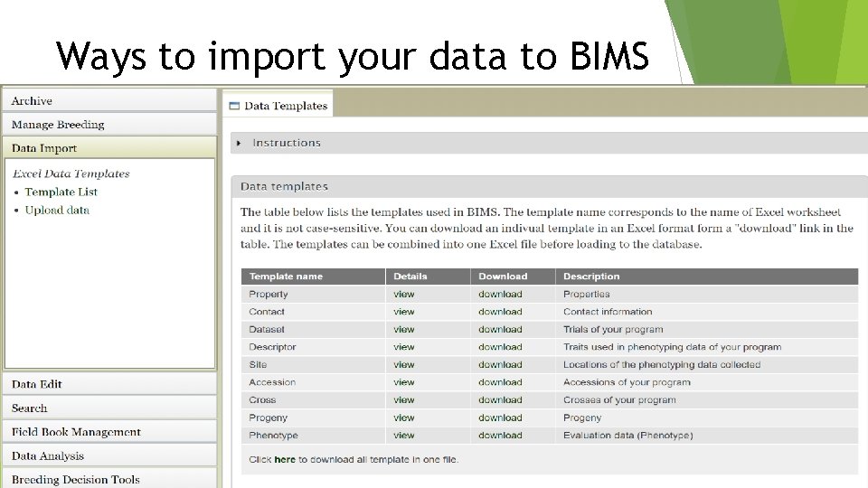The height and width of the screenshot is (488, 868).
Task: View details of Progeny template
Action: coord(403,418)
